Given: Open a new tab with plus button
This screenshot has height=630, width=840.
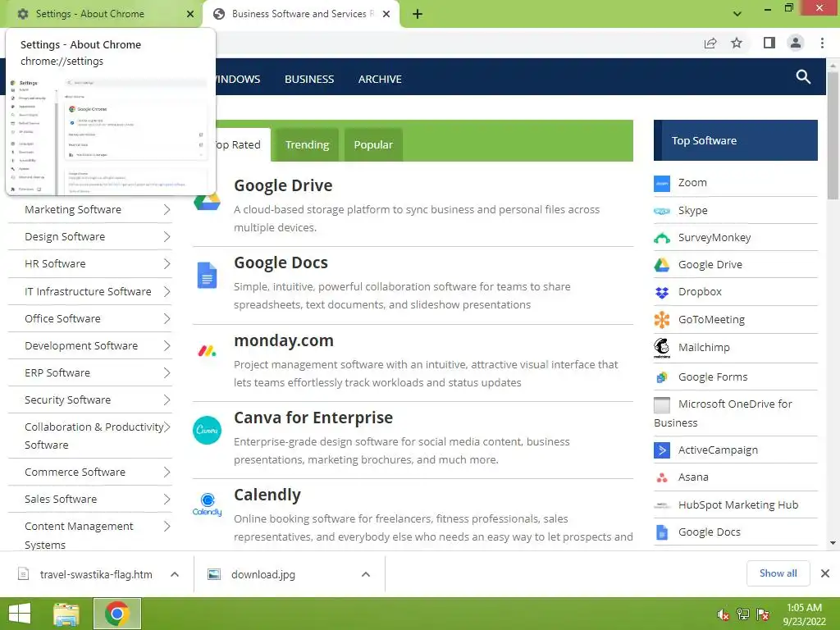Looking at the screenshot, I should click(x=418, y=14).
